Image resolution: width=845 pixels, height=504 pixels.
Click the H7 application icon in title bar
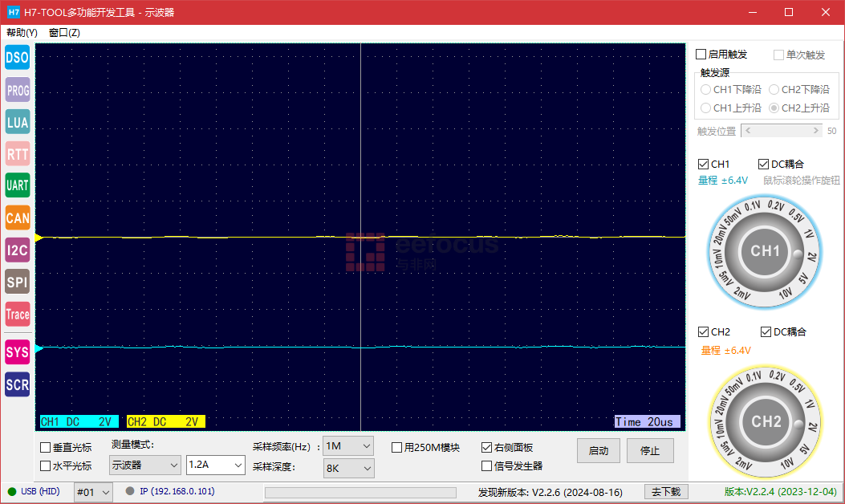point(13,12)
